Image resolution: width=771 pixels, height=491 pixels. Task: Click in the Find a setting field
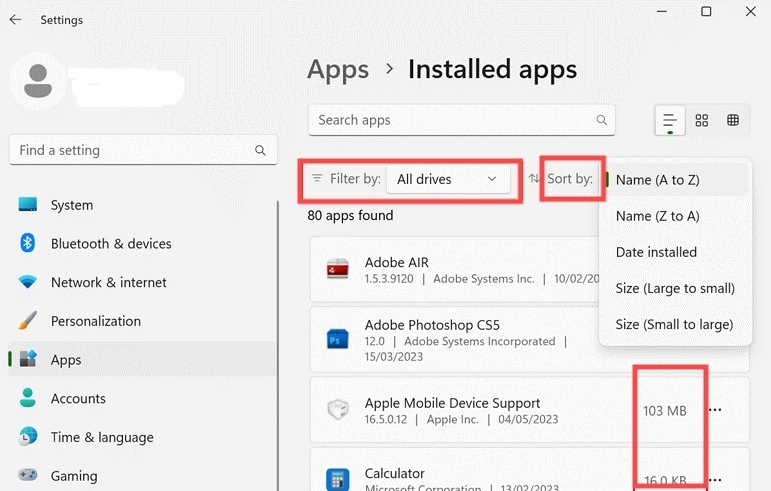coord(143,150)
